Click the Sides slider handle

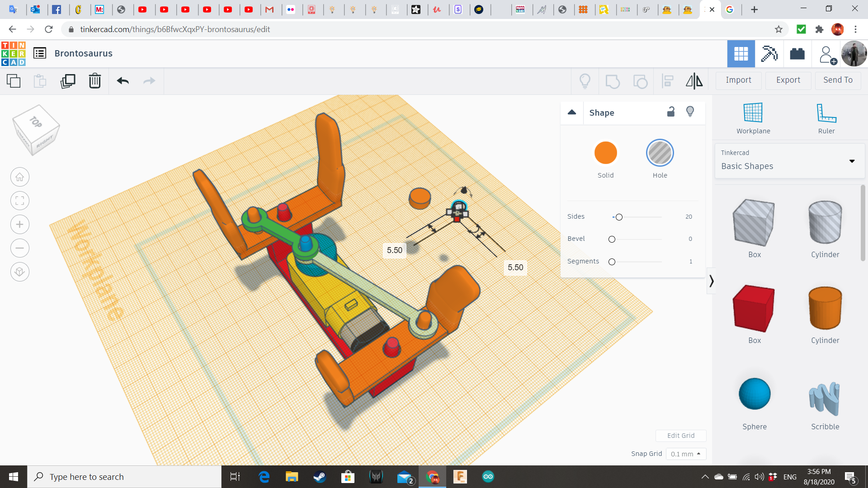pos(619,217)
